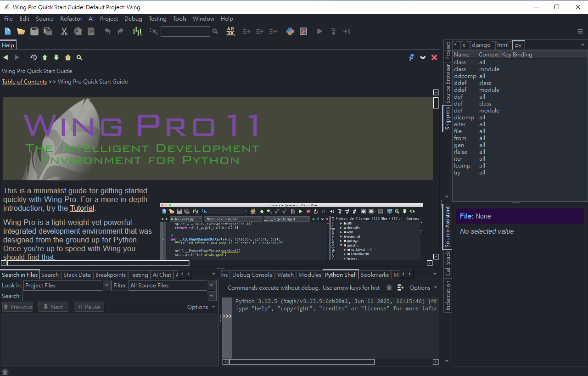Switch to the Debug Console tab
The height and width of the screenshot is (376, 588).
[252, 275]
